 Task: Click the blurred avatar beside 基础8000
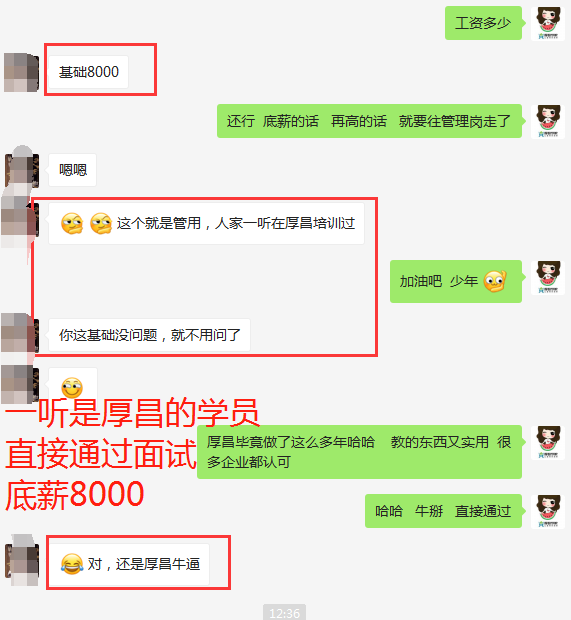tap(21, 72)
